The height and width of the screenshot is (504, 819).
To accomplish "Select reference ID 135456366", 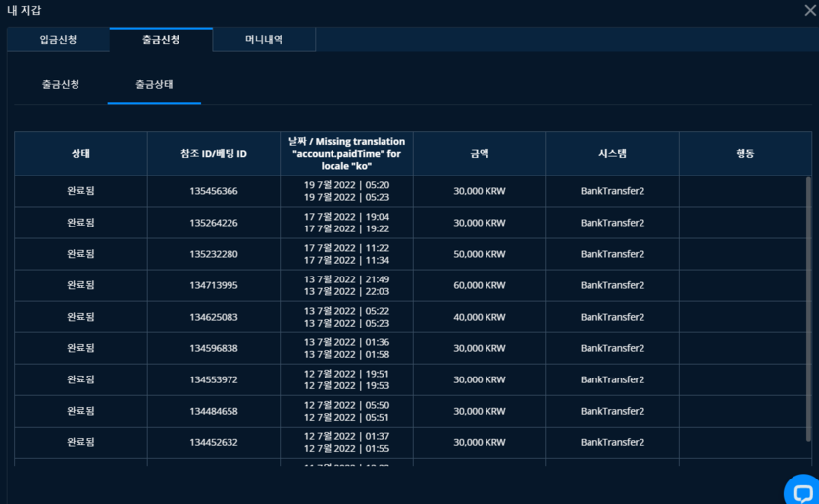I will point(214,191).
